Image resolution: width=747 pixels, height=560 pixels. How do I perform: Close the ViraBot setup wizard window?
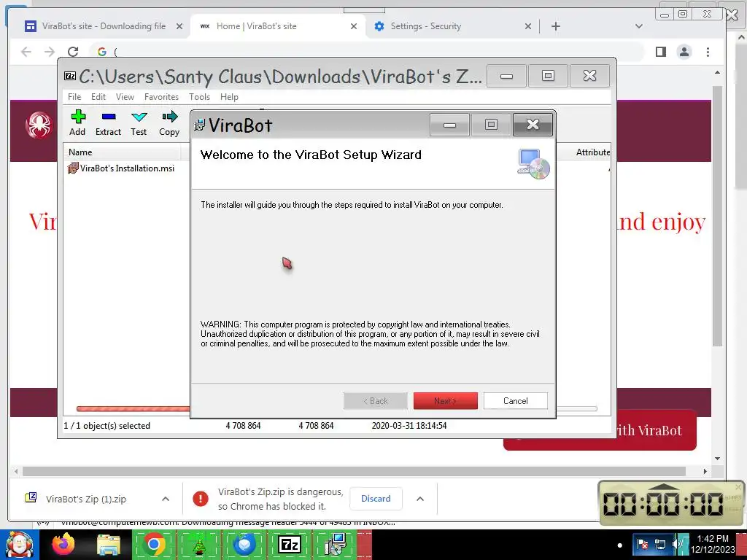533,125
